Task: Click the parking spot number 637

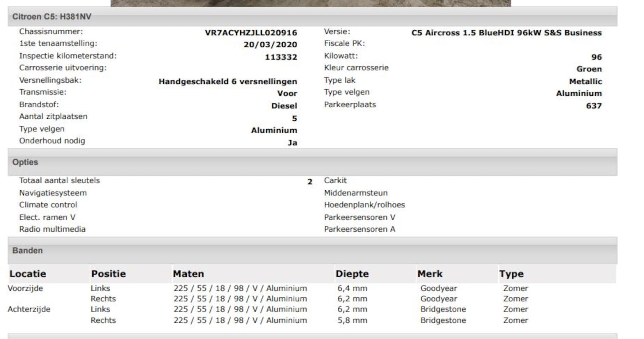Action: [594, 106]
